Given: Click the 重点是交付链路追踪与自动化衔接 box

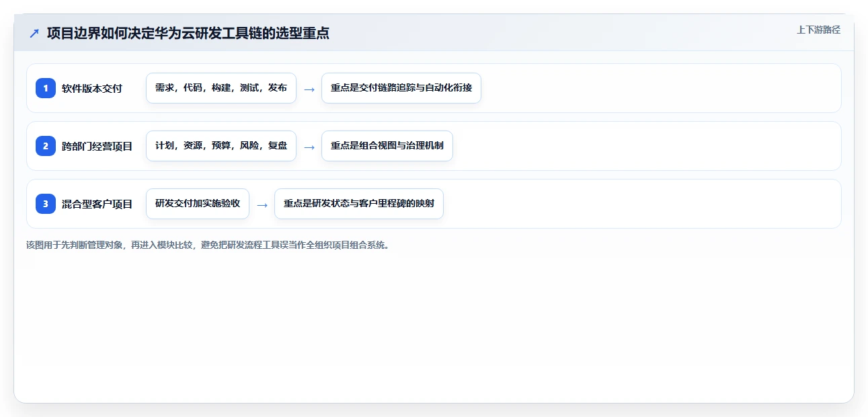Looking at the screenshot, I should [x=401, y=88].
